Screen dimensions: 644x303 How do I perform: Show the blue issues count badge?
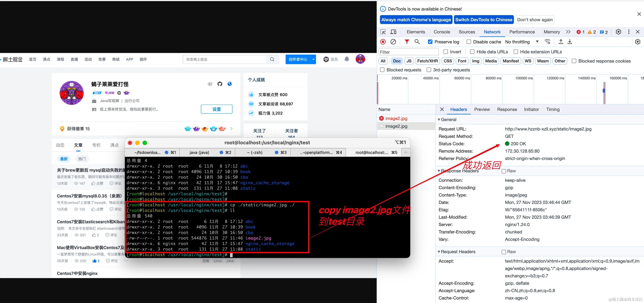click(604, 32)
